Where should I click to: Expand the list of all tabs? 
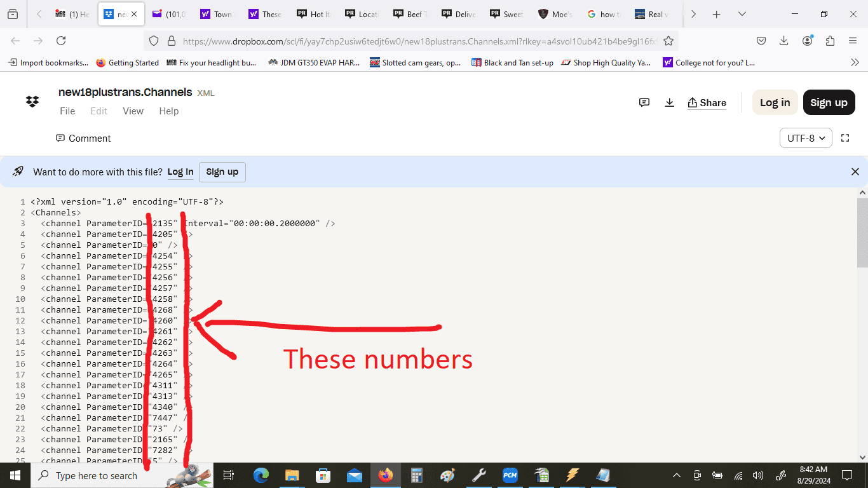(742, 14)
